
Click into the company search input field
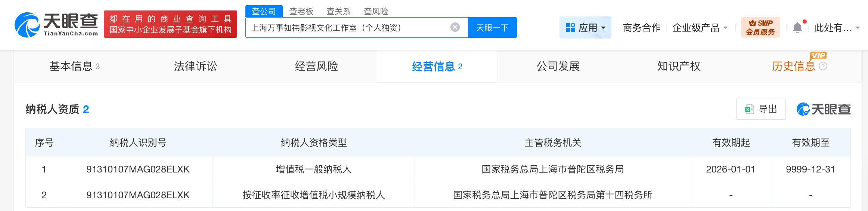coord(347,28)
